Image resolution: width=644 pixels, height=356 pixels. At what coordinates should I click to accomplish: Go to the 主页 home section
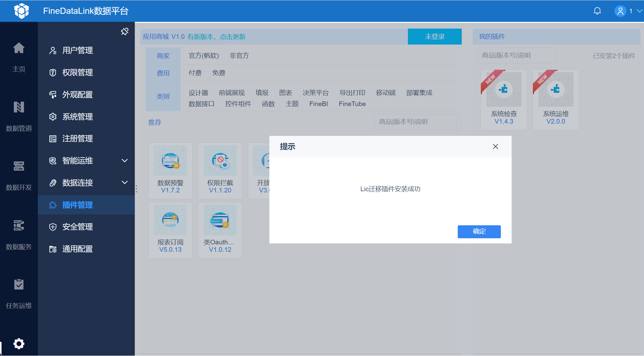coord(19,57)
